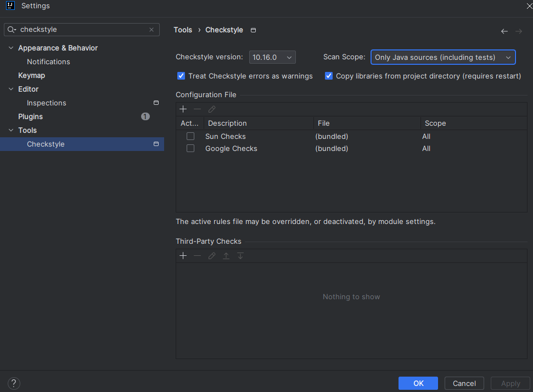Open the Plugins settings page
This screenshot has height=392, width=533.
31,116
